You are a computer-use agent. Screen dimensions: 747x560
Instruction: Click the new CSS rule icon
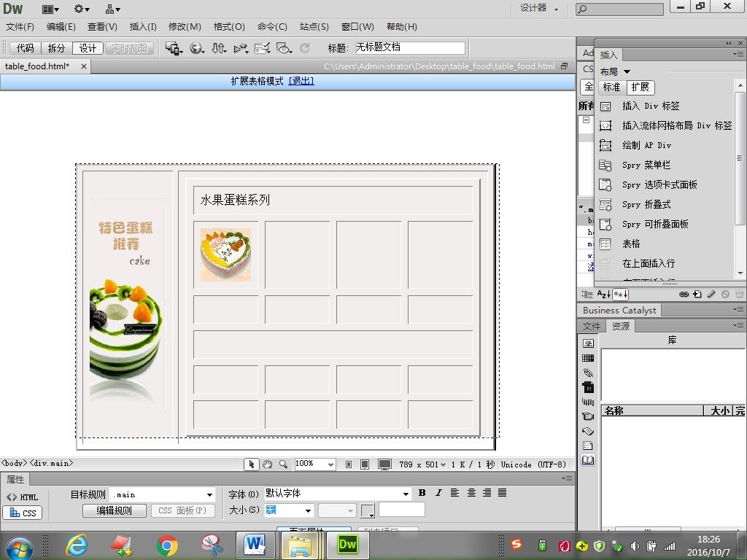(697, 295)
